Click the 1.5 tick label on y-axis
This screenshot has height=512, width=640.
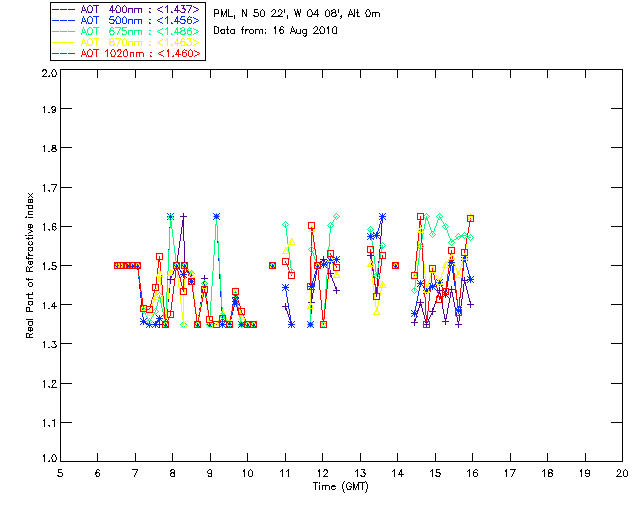point(47,266)
